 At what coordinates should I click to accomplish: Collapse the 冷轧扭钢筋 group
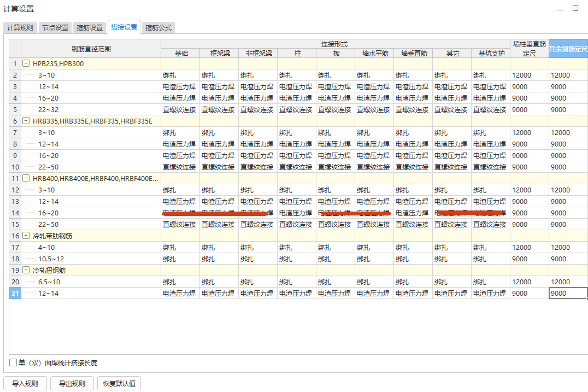(x=26, y=270)
